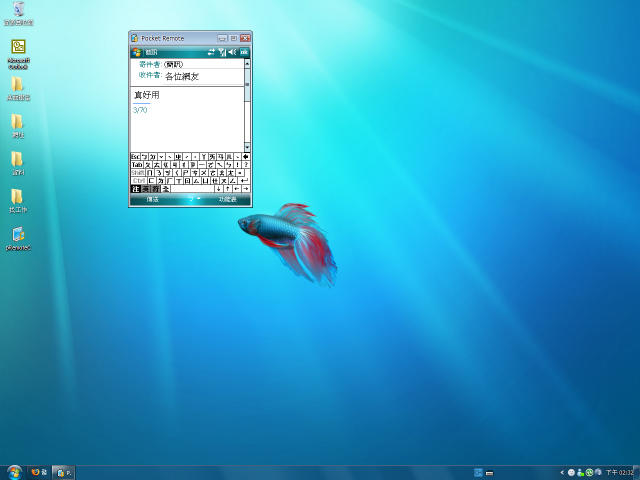Tap the Enter return-arrow key on the keyboard

click(x=244, y=180)
